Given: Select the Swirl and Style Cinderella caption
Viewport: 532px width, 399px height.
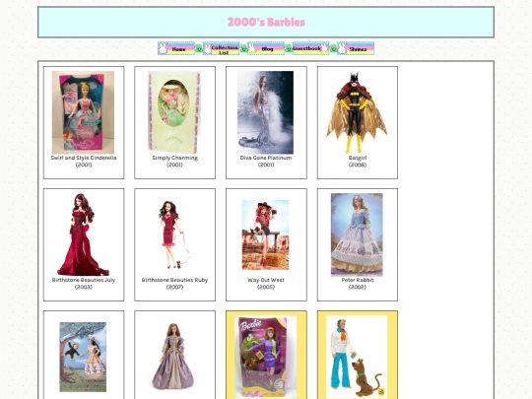Looking at the screenshot, I should coord(84,162).
